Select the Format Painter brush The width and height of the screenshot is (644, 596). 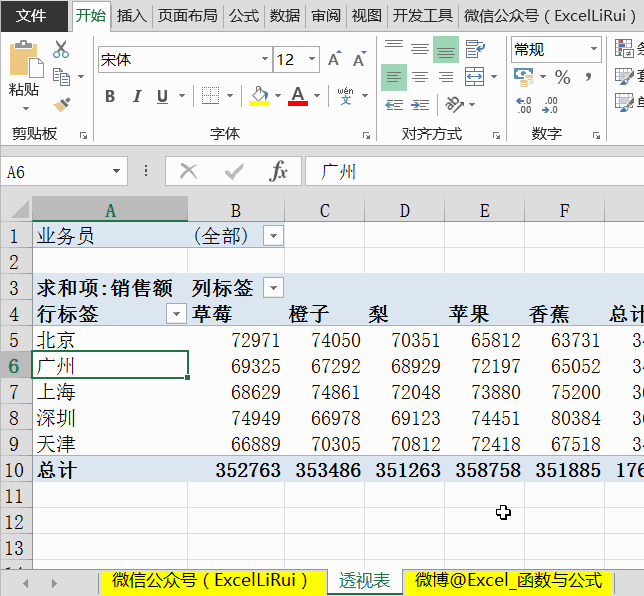pyautogui.click(x=62, y=104)
